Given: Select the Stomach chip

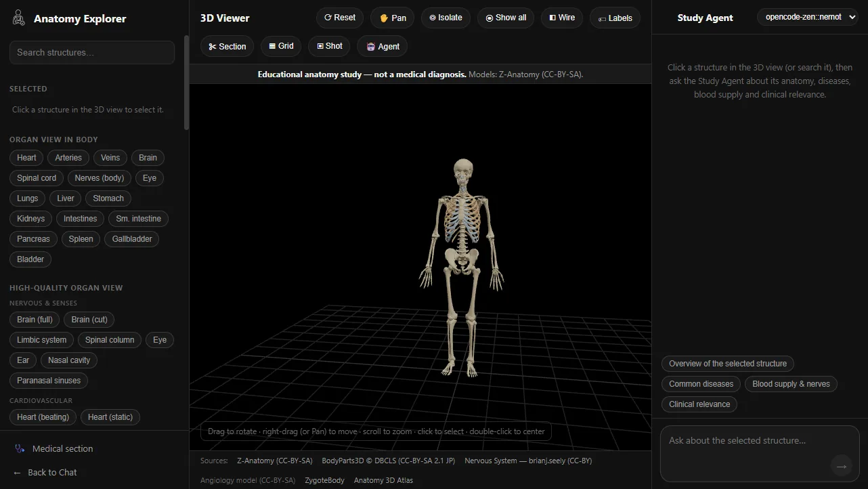Looking at the screenshot, I should pos(108,198).
